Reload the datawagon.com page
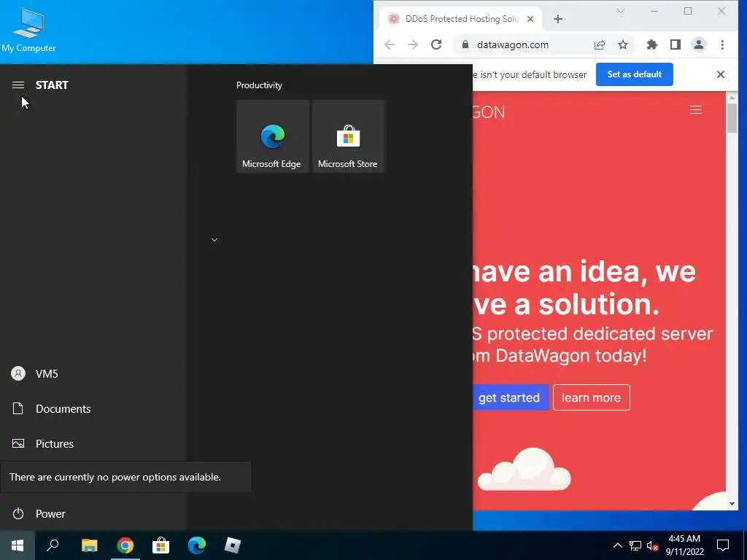Screen dimensions: 747x560 pos(436,44)
